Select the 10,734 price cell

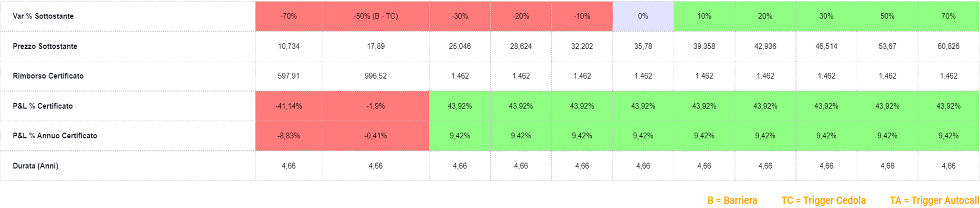click(x=289, y=46)
